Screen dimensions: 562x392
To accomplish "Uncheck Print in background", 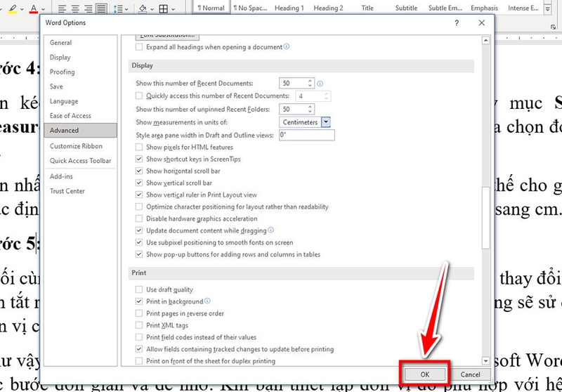I will [x=138, y=301].
